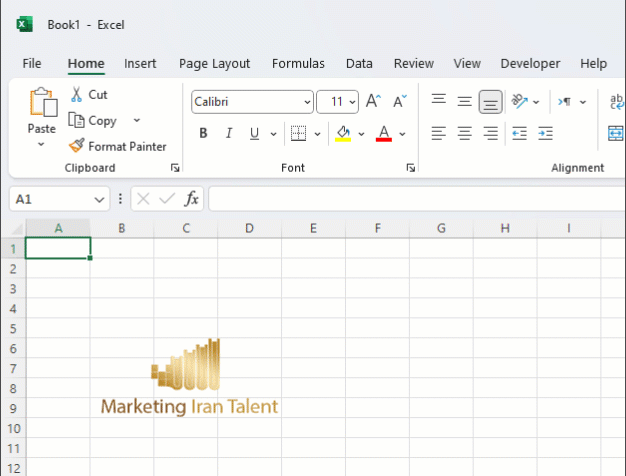Screen dimensions: 626x476
Task: Expand borders dropdown arrow
Action: tap(317, 134)
